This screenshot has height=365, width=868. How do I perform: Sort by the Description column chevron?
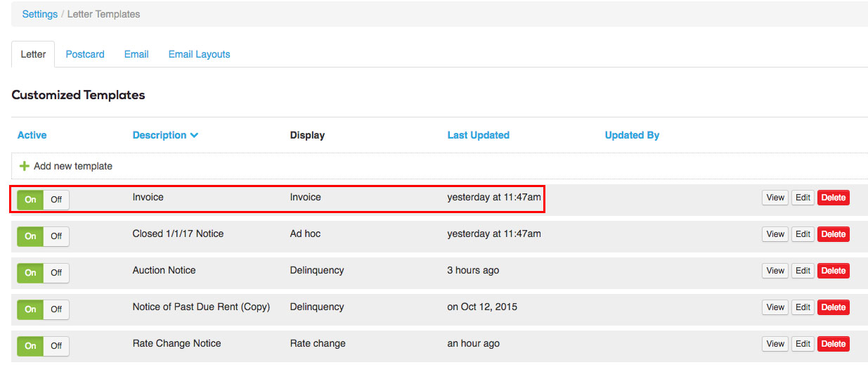194,135
